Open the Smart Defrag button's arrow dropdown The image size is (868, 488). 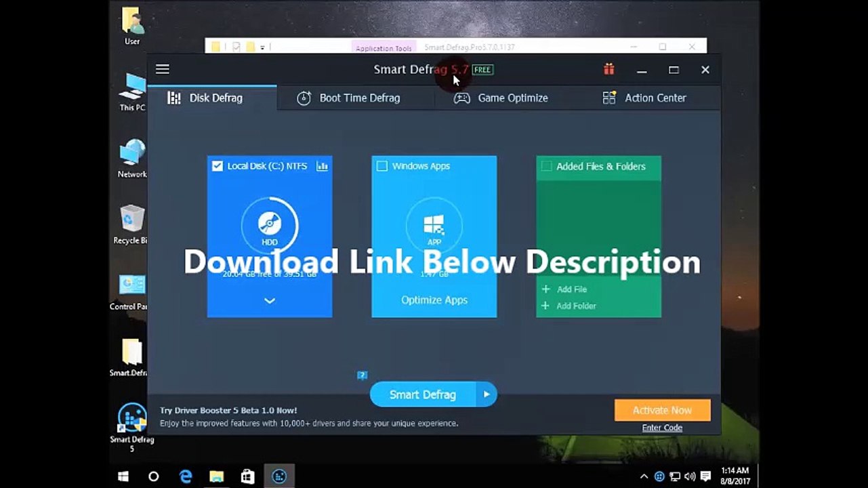tap(486, 394)
